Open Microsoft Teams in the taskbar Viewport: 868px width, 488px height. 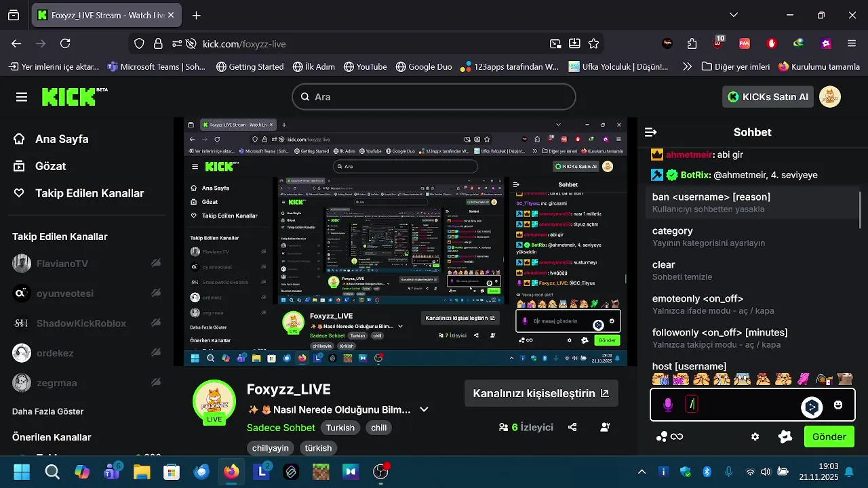112,472
